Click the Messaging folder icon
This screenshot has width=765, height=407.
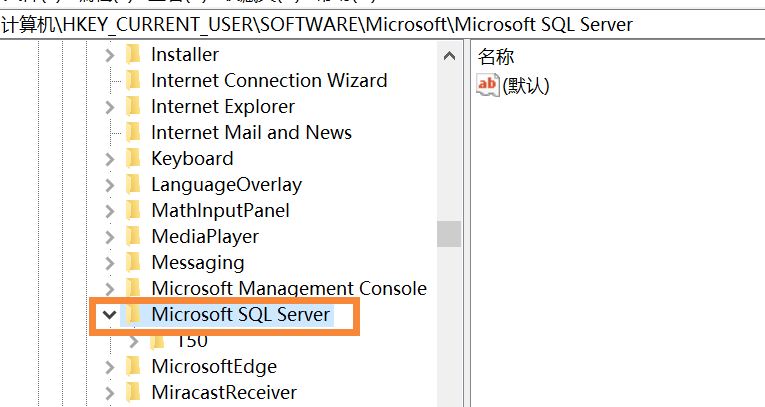tap(133, 263)
